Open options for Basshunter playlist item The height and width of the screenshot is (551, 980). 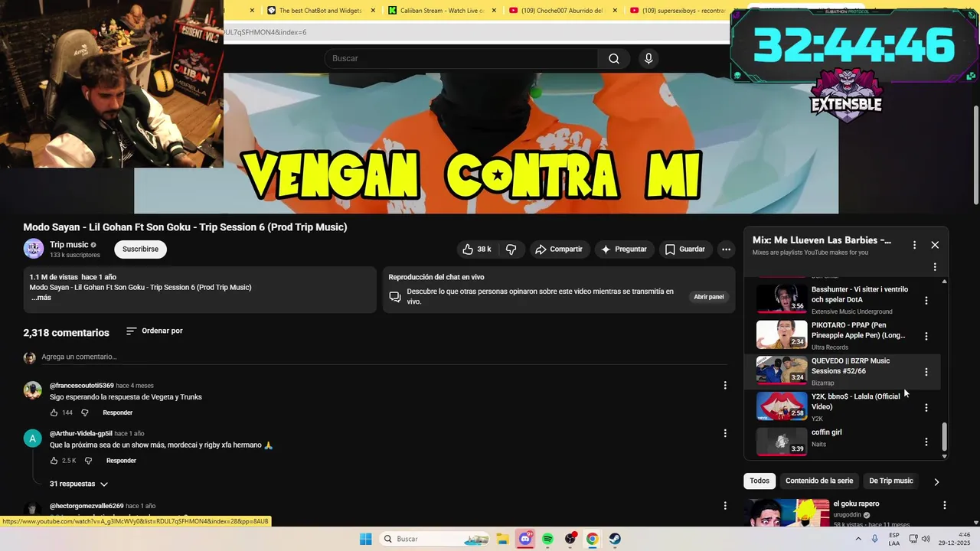click(x=926, y=301)
